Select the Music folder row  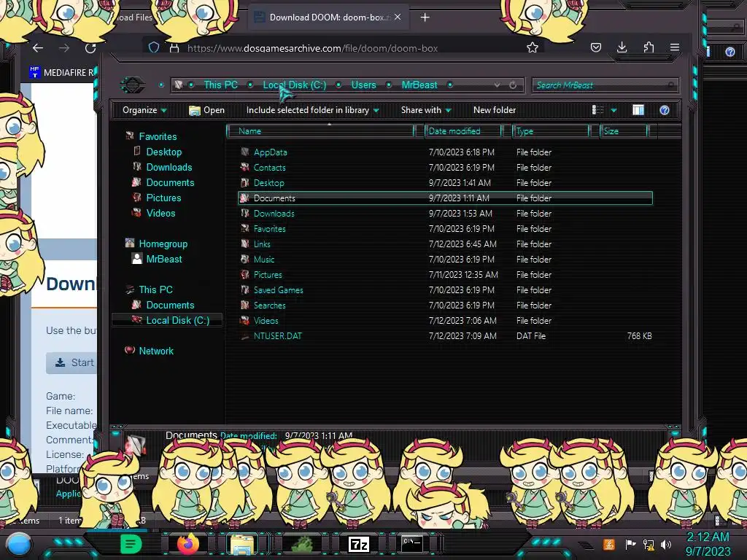(446, 260)
